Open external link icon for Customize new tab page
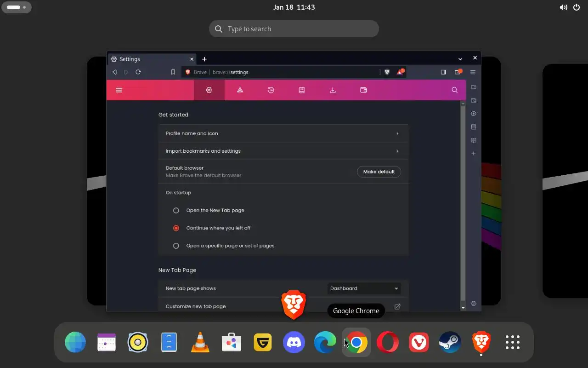Viewport: 588px width, 368px height. tap(397, 306)
